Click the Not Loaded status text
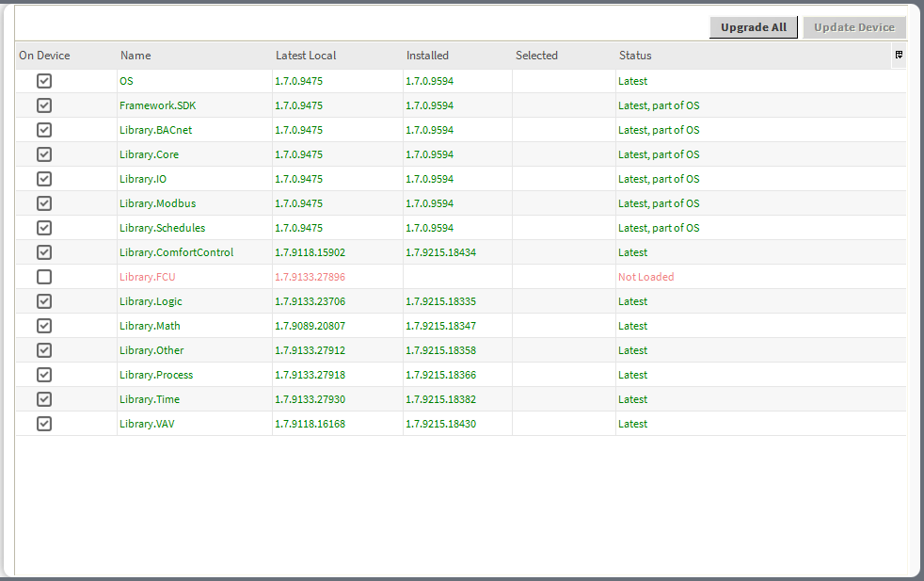Viewport: 924px width, 581px height. tap(645, 276)
